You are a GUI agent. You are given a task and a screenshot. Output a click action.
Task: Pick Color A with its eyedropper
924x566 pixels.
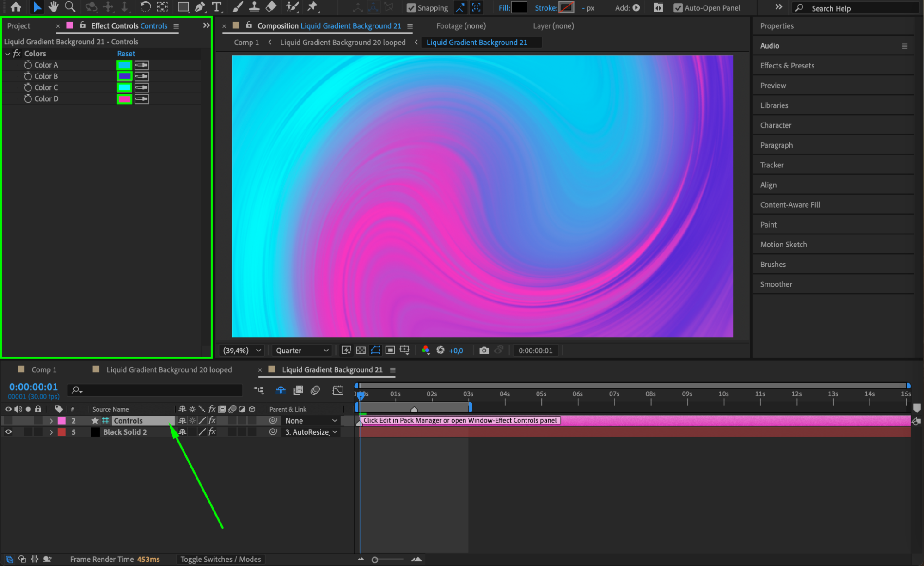click(141, 65)
